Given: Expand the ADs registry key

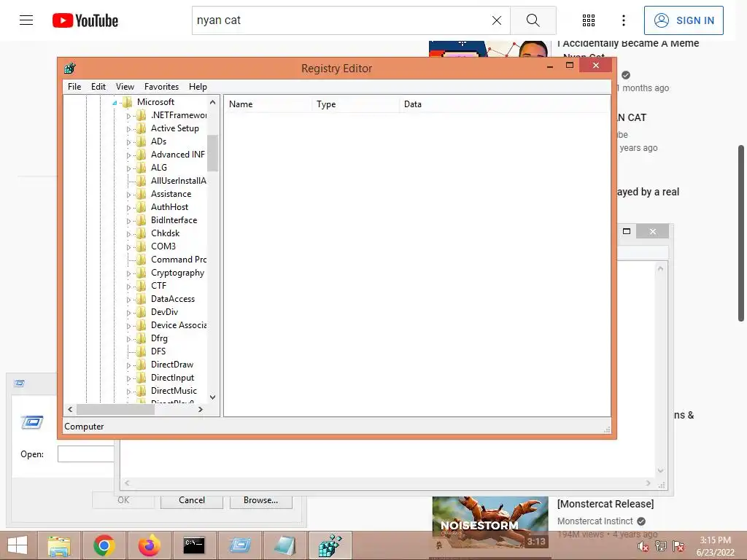Looking at the screenshot, I should (128, 142).
